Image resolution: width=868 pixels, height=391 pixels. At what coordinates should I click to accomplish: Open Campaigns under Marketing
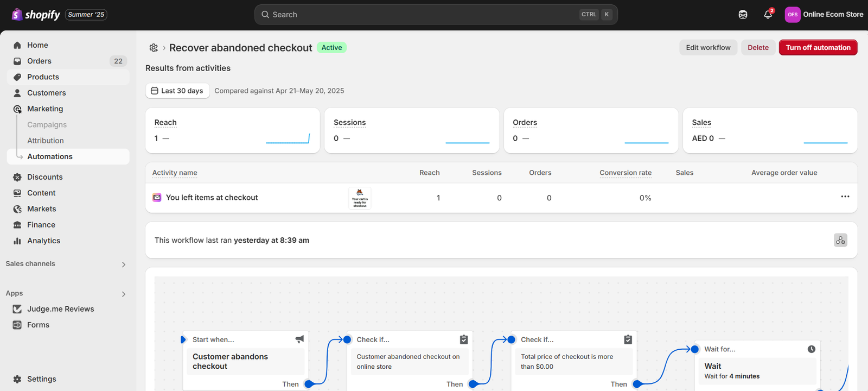point(47,125)
